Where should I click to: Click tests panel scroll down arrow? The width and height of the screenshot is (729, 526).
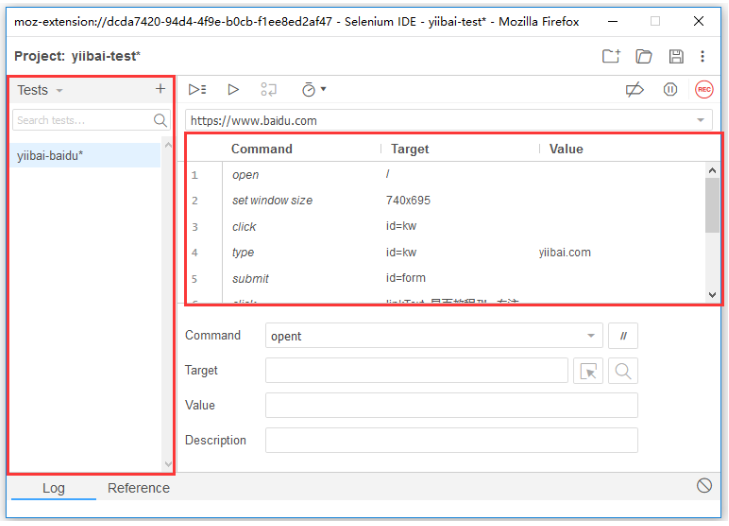click(168, 465)
